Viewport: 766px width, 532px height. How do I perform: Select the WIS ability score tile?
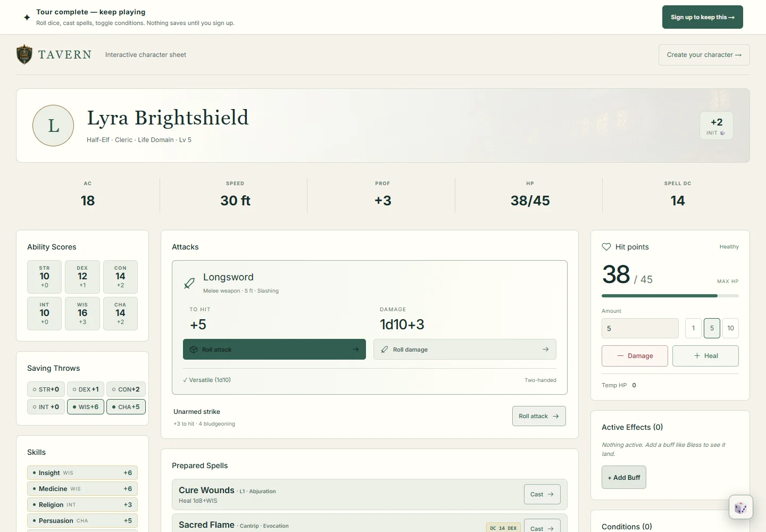click(x=82, y=313)
